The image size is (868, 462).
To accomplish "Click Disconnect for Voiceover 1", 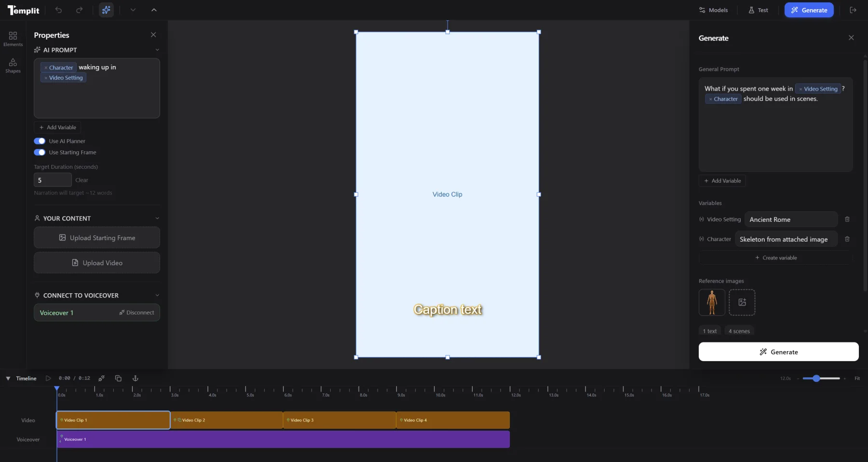I will 137,313.
